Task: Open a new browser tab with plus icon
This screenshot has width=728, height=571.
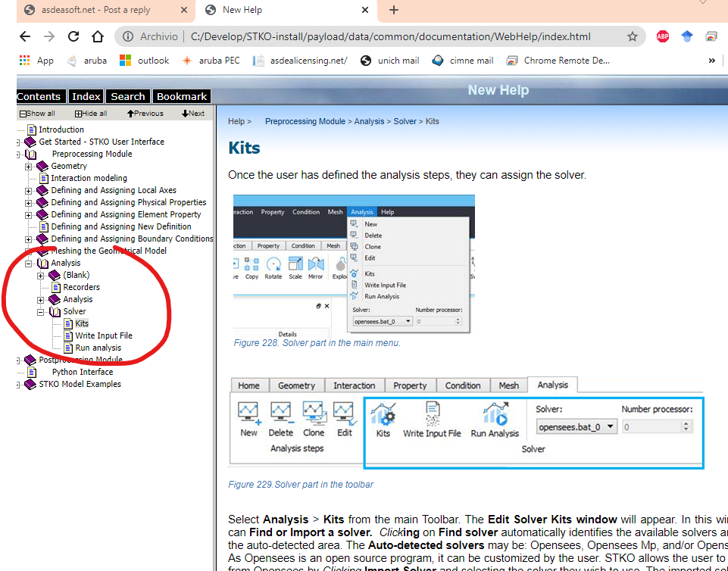Action: (x=394, y=10)
